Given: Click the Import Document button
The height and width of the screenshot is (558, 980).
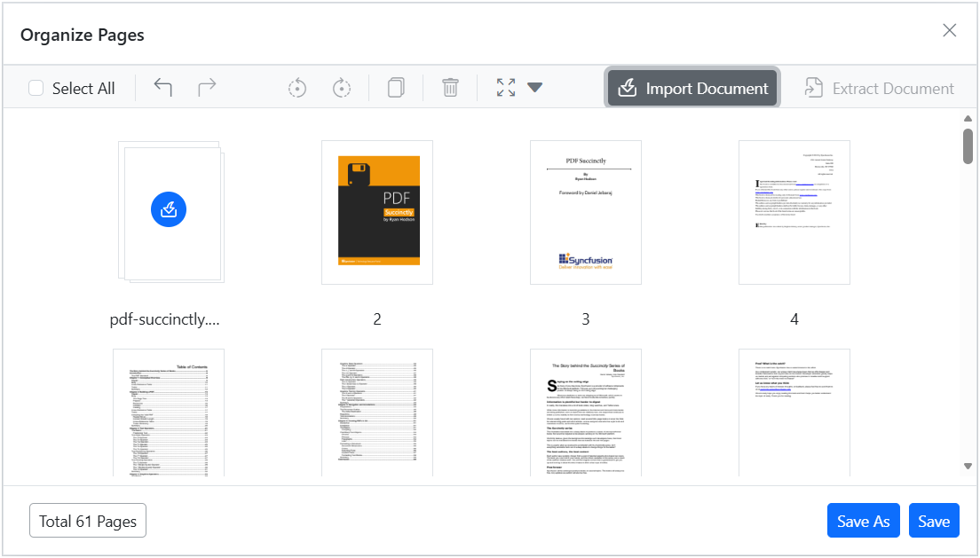Looking at the screenshot, I should coord(692,88).
